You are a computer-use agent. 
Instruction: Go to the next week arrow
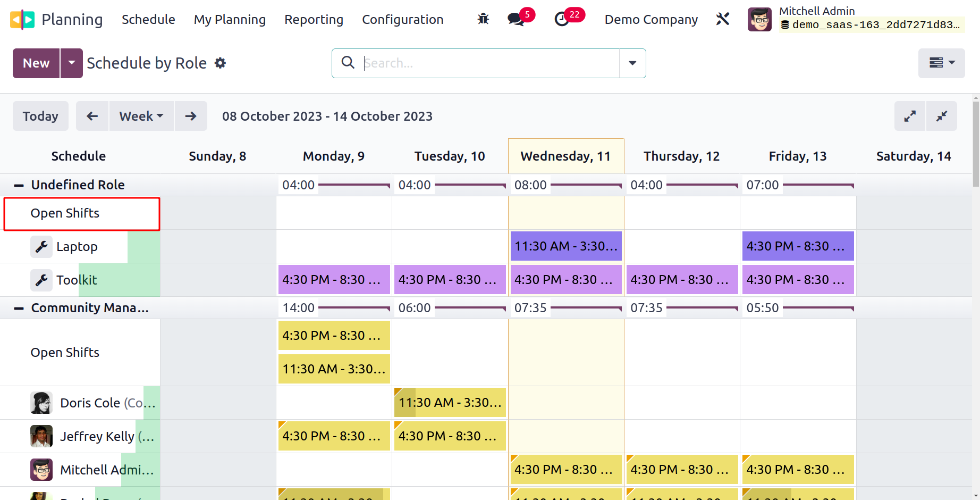191,116
